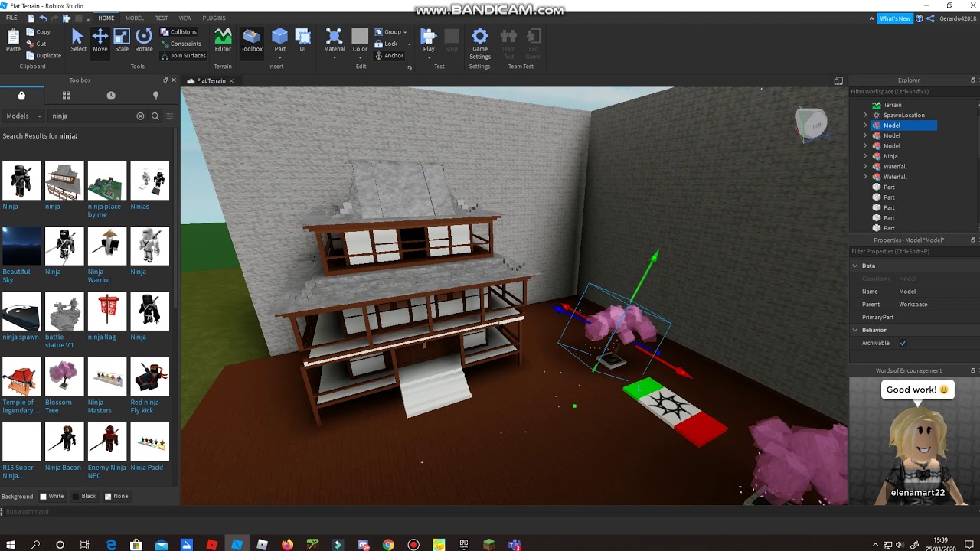Open the Material picker
This screenshot has width=980, height=551.
(x=335, y=41)
